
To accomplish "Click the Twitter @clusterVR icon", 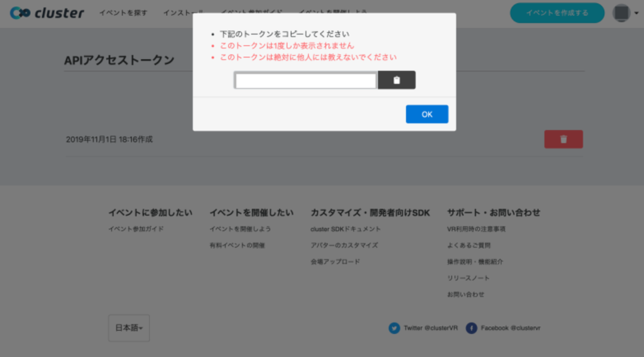I will tap(394, 328).
